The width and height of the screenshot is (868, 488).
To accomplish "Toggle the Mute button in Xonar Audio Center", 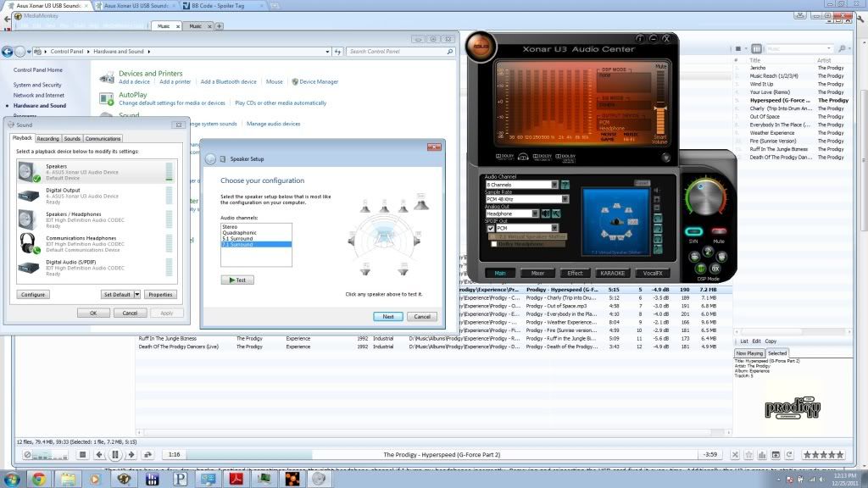I will tap(719, 231).
